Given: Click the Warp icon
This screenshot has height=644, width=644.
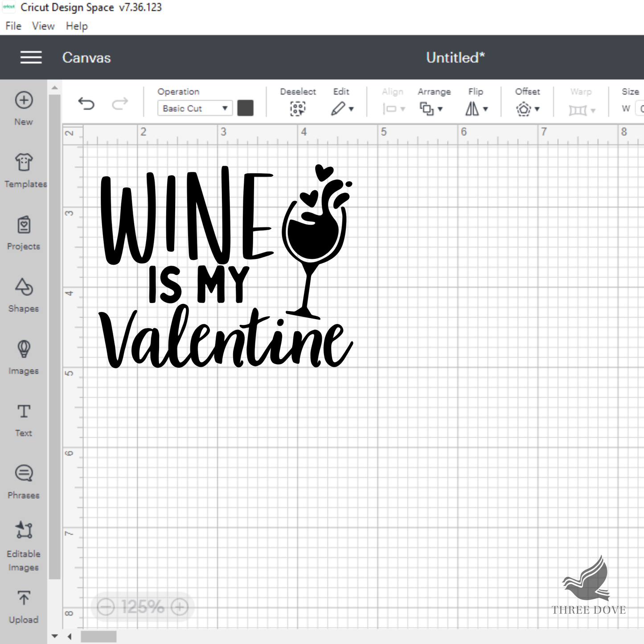Looking at the screenshot, I should pyautogui.click(x=578, y=110).
